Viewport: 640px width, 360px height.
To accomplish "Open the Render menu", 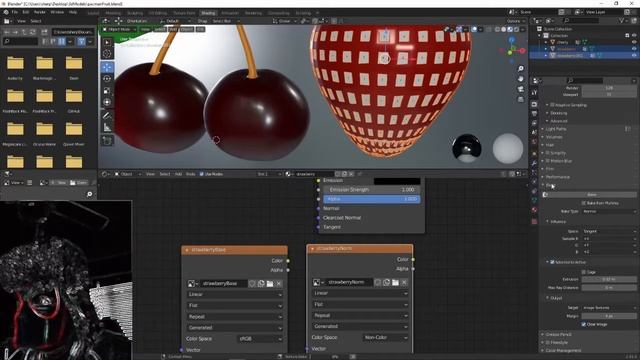I will point(40,12).
